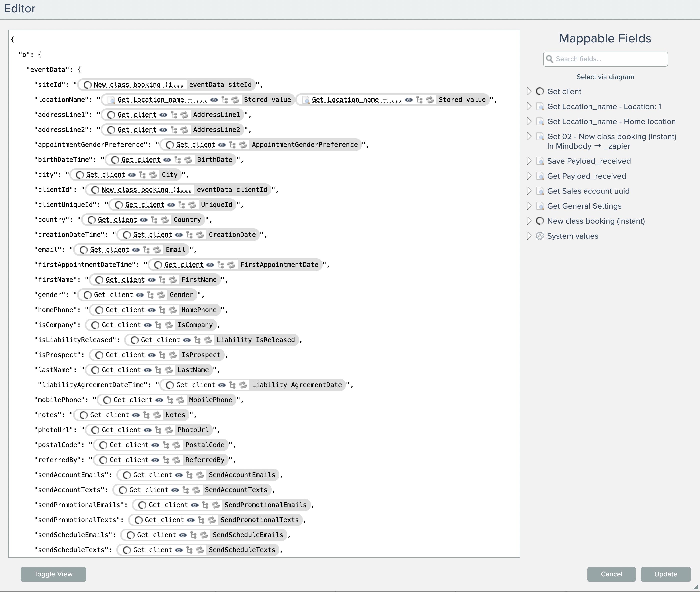Click the document icon next to Get Sales account uuid
The width and height of the screenshot is (700, 592).
(540, 191)
